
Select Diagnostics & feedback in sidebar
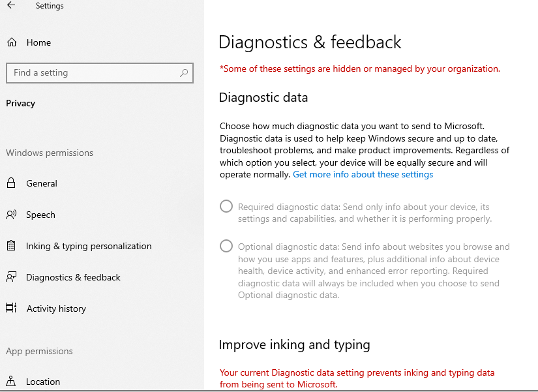click(x=73, y=277)
